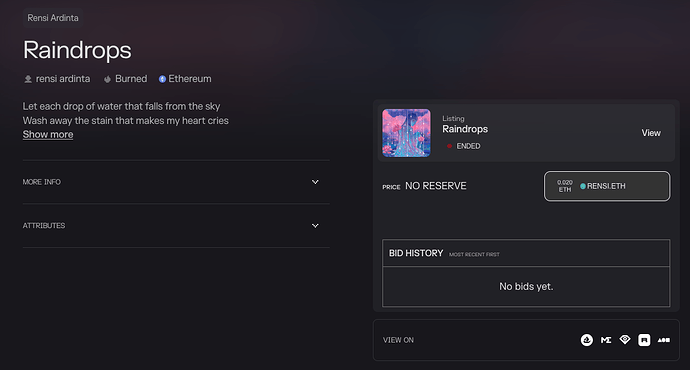Viewport: 690px width, 370px height.
Task: Click the teal avatar beside RENSI.ETH
Action: click(583, 186)
